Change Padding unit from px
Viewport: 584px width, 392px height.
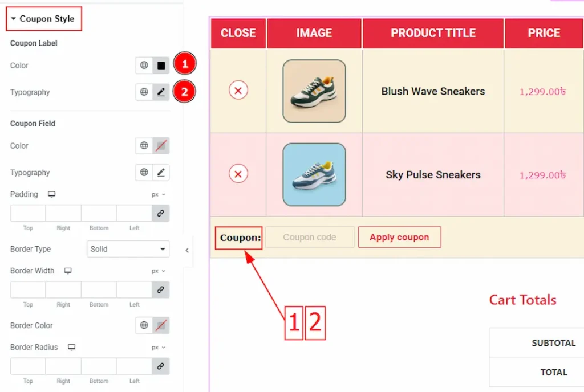tap(158, 194)
